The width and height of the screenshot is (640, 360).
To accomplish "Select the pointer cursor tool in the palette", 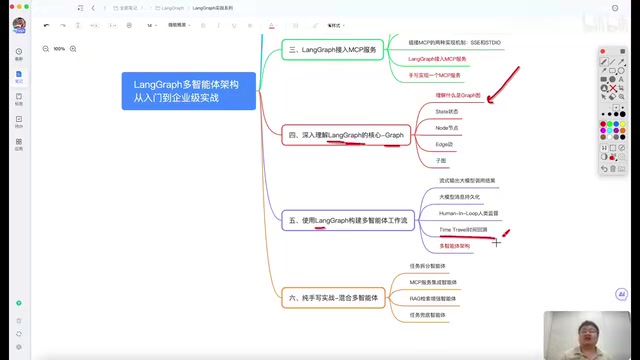I will point(604,97).
